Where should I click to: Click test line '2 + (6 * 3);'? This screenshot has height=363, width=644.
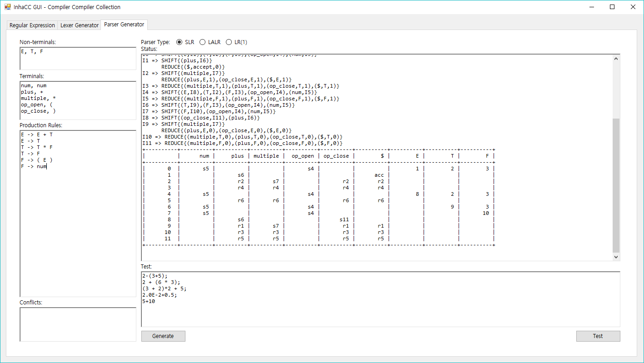[161, 282]
